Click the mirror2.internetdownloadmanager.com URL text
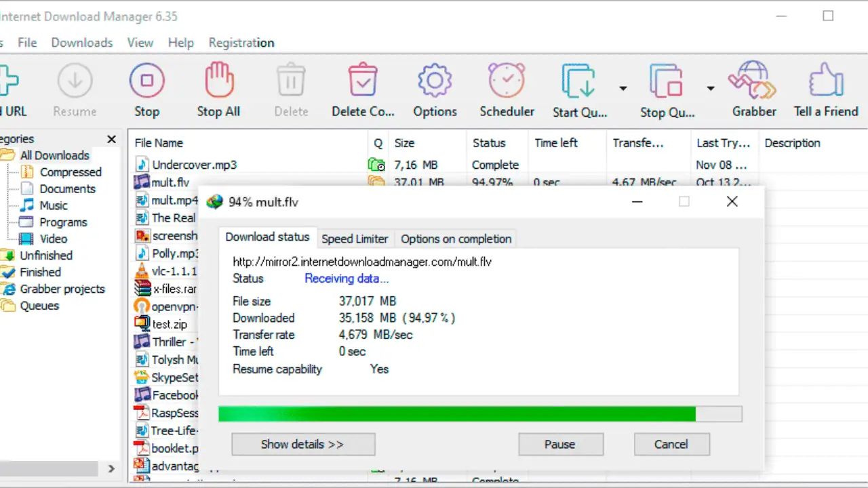 coord(362,262)
